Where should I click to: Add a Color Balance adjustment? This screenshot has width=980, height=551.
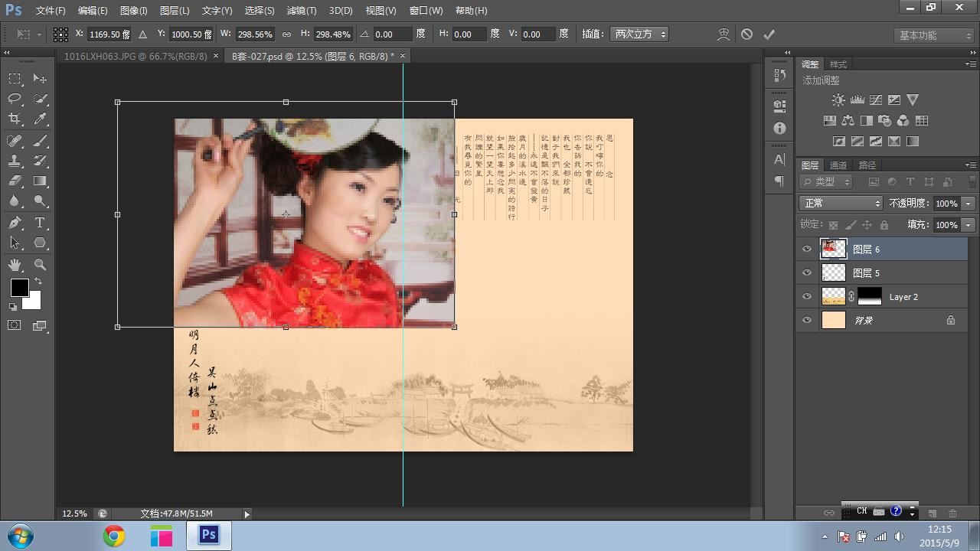tap(848, 121)
